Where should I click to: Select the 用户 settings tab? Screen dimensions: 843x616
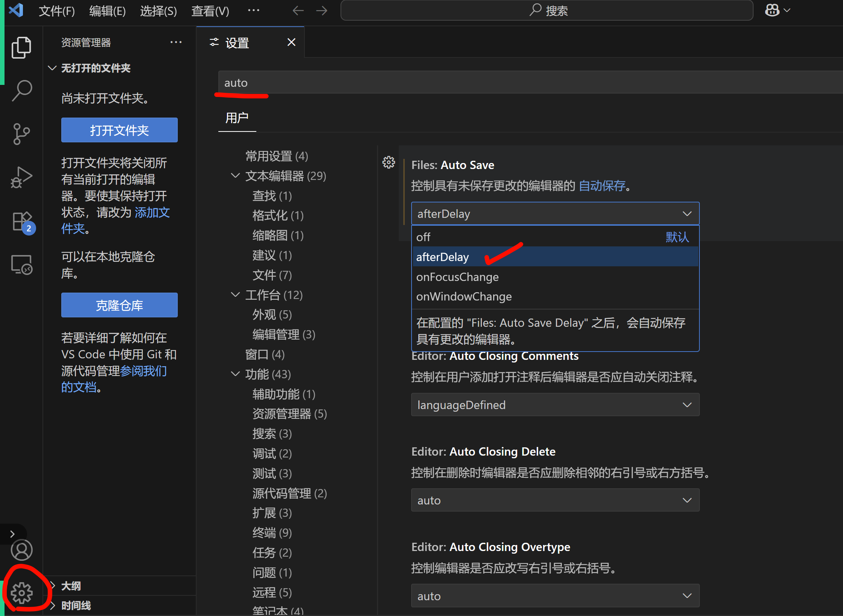pyautogui.click(x=237, y=118)
